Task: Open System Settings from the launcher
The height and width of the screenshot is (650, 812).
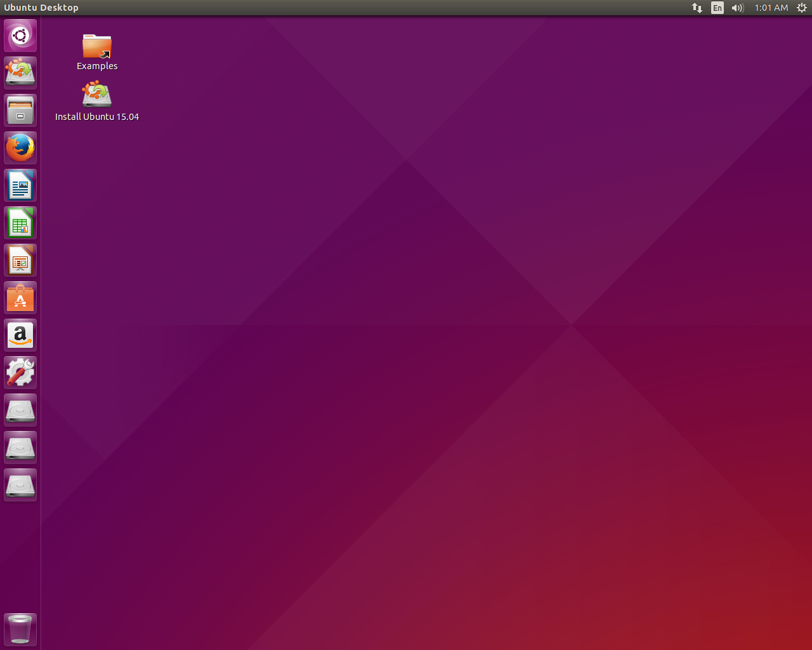Action: [x=20, y=372]
